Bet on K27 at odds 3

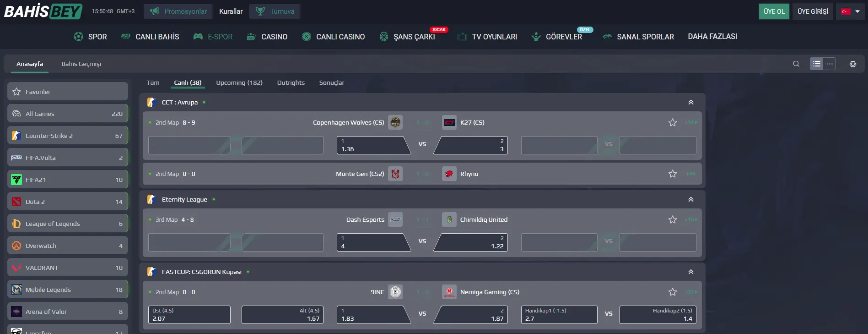[471, 145]
